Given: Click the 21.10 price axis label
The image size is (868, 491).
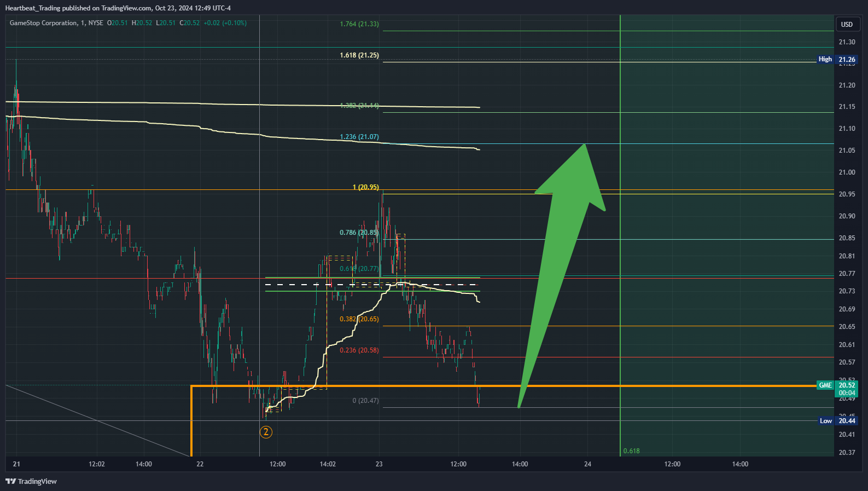Looking at the screenshot, I should tap(847, 129).
